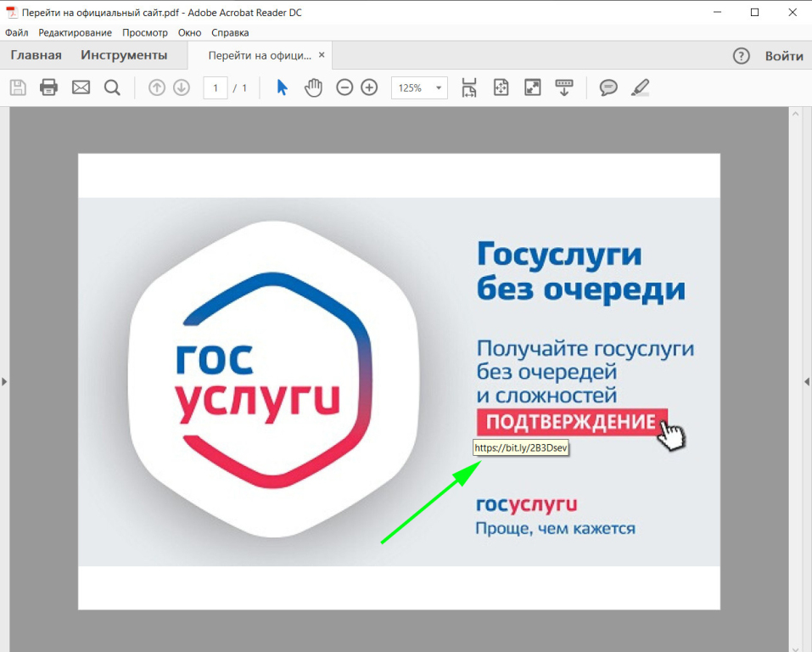Viewport: 812px width, 652px height.
Task: Click the red ПОДТВЕРЖДЕНИЕ link button
Action: click(x=571, y=422)
